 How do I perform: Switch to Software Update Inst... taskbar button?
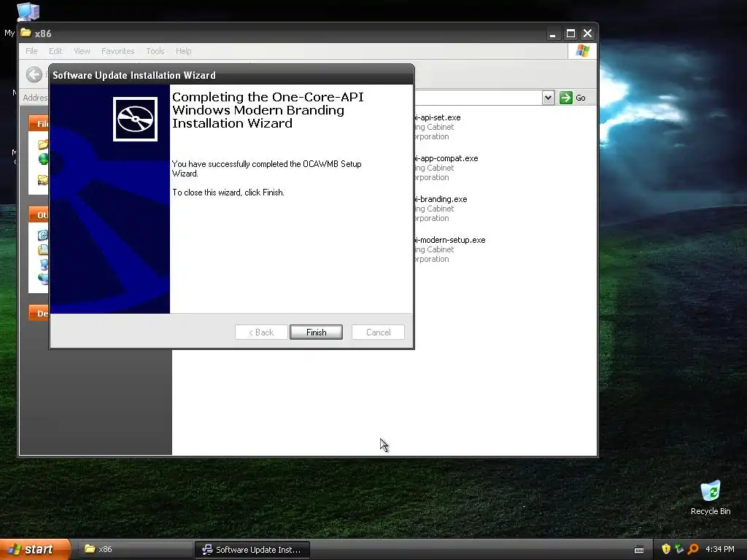point(252,549)
